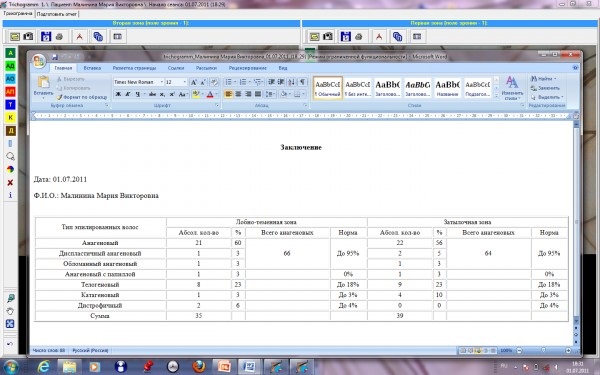600x375 pixels.
Task: Select the blue 'АО' hair type marker
Action: click(10, 79)
